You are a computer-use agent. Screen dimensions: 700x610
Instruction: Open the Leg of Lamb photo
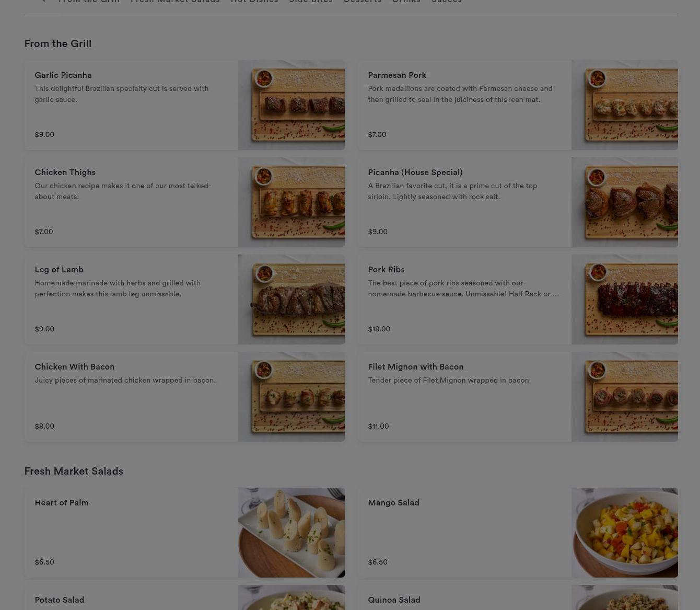[291, 300]
